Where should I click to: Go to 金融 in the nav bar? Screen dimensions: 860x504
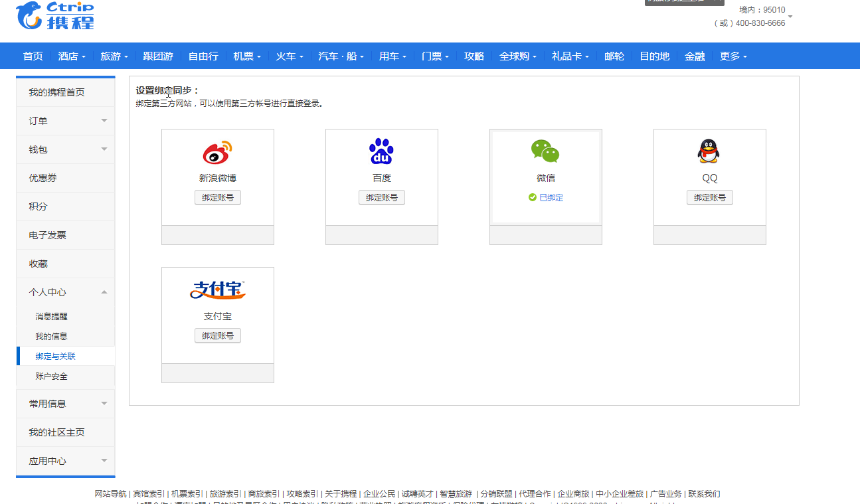point(695,56)
